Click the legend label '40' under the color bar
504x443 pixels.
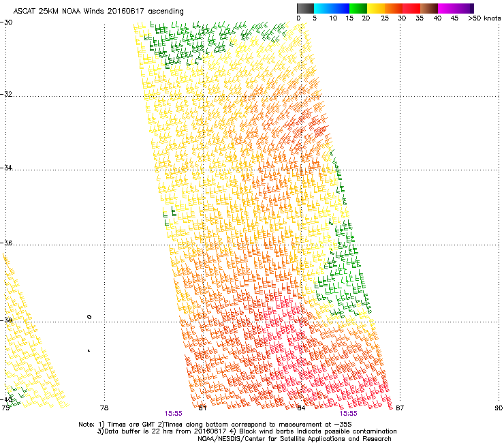click(437, 18)
